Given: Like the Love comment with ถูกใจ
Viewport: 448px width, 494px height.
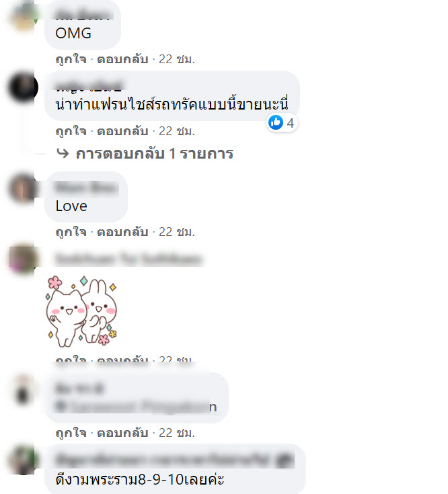Looking at the screenshot, I should click(x=71, y=232).
